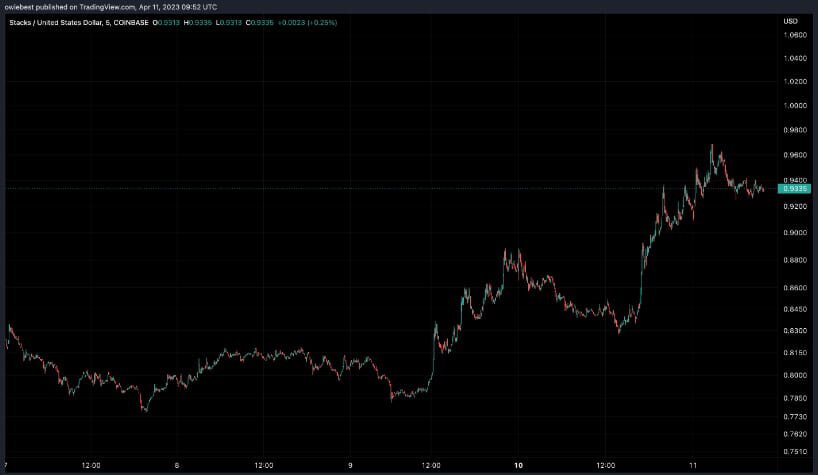
Task: Click the 0.8300 price axis label
Action: [795, 331]
